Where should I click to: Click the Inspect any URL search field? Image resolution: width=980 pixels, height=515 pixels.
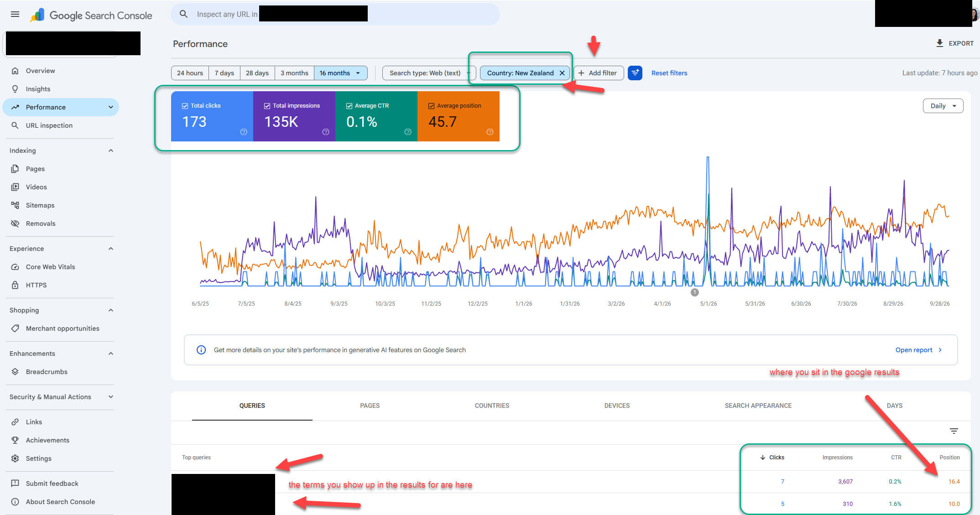(x=335, y=14)
